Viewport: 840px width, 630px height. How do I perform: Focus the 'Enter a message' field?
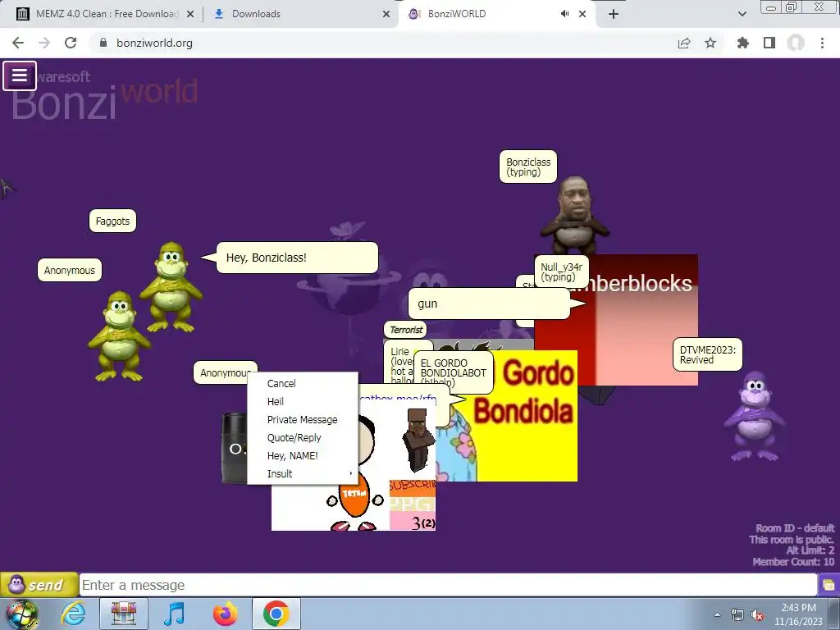coord(448,585)
